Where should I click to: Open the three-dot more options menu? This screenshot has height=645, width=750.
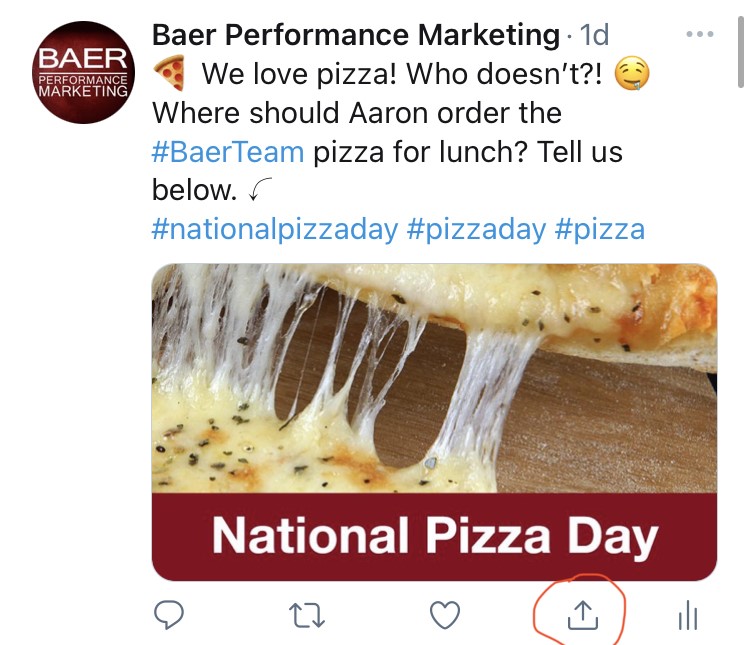[x=700, y=35]
